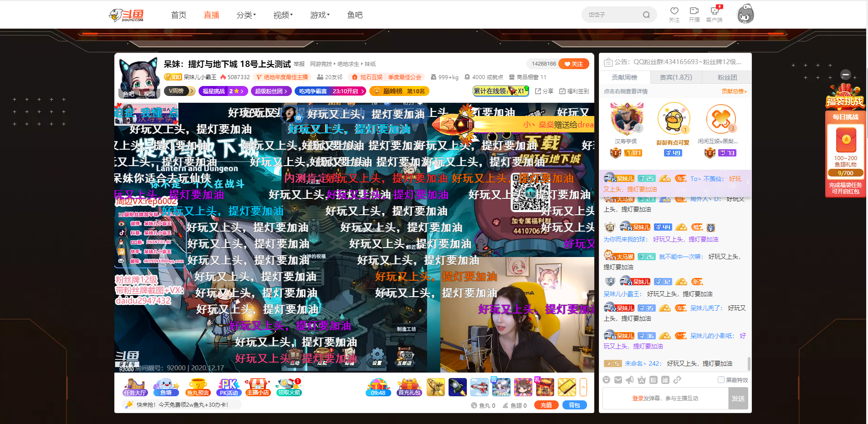Open 鱼吧 in navigation

(x=355, y=15)
